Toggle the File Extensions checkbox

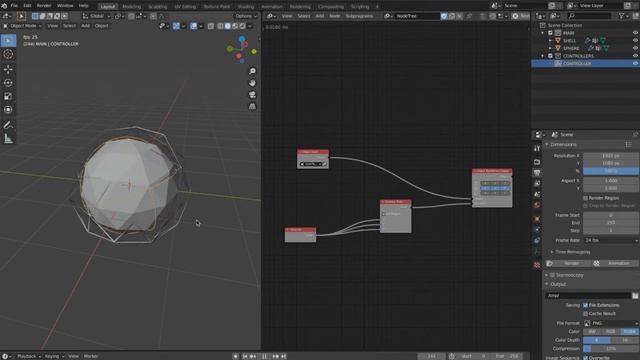[x=585, y=305]
